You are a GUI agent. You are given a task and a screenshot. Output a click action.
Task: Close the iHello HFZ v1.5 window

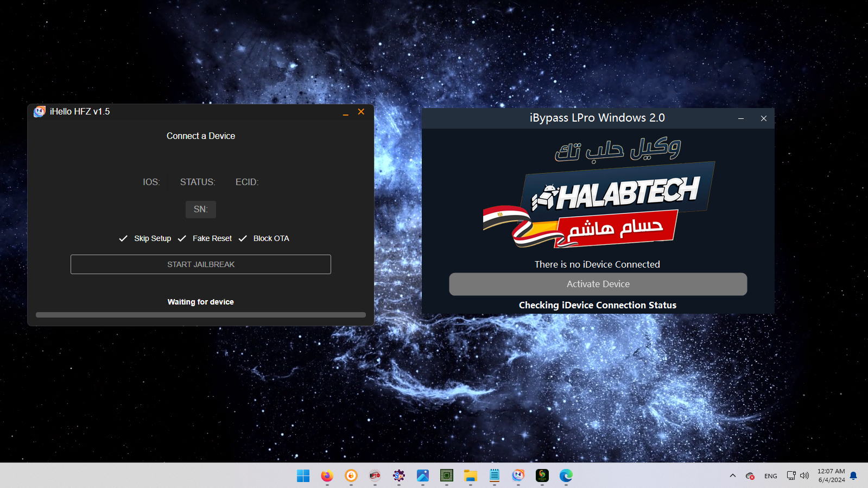click(x=361, y=111)
